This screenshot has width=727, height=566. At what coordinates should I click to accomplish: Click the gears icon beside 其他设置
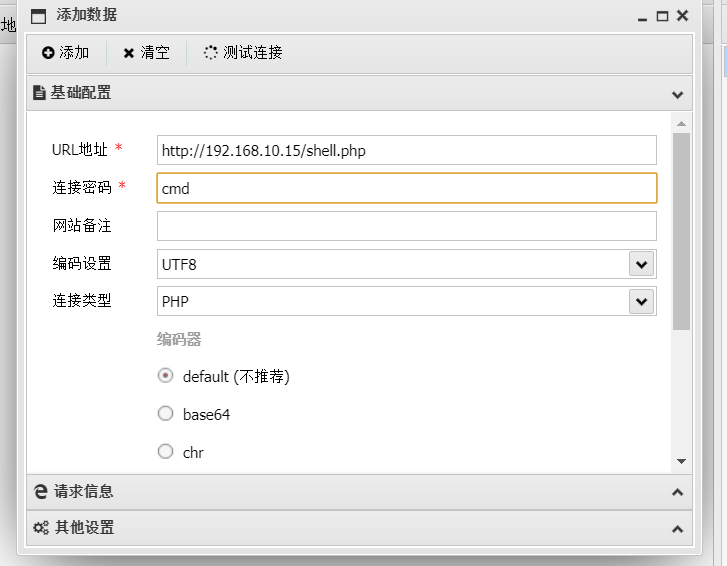click(x=41, y=528)
